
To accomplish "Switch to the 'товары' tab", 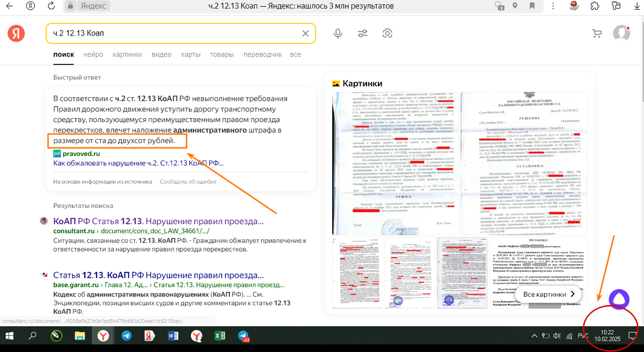I will point(222,54).
